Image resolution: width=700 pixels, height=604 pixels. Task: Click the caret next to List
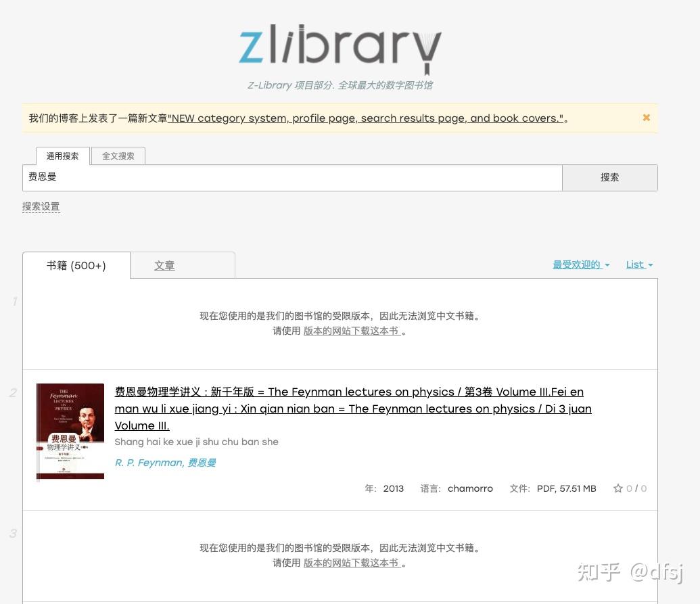click(x=651, y=264)
